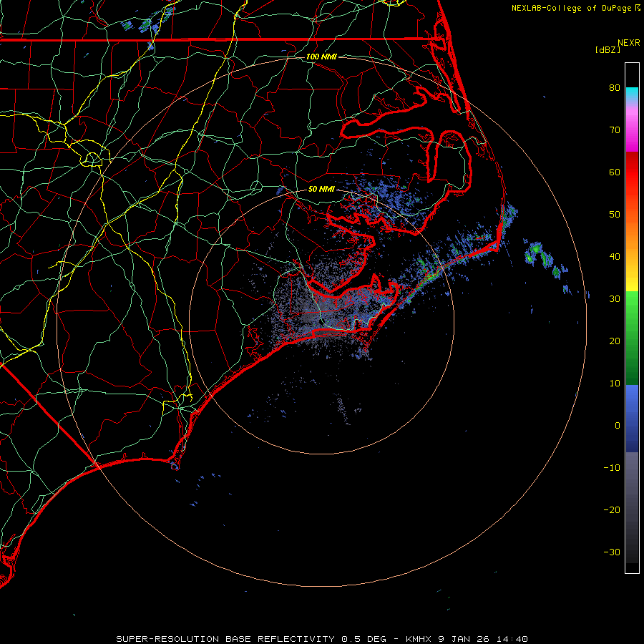The width and height of the screenshot is (644, 644).
Task: Click the 50 NMI range ring label
Action: (x=321, y=190)
